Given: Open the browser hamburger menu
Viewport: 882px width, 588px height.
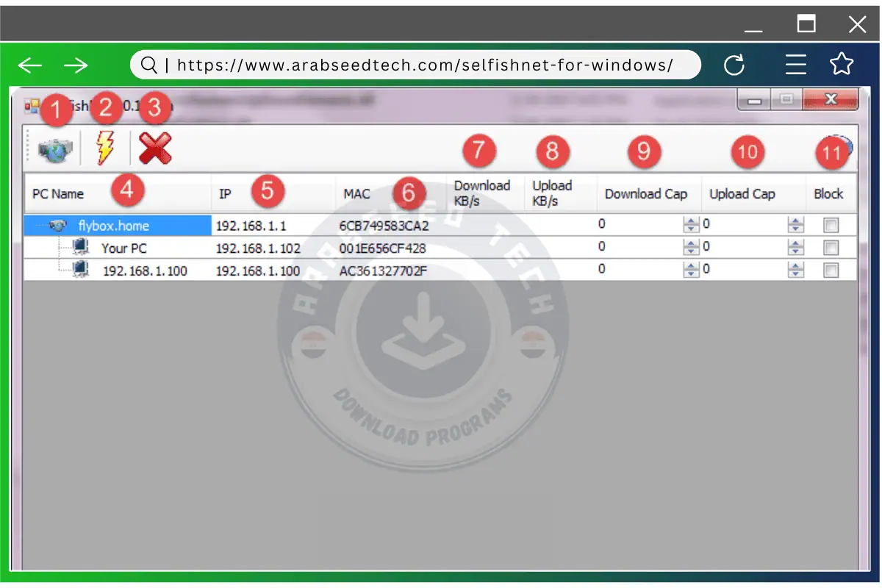Looking at the screenshot, I should 795,65.
